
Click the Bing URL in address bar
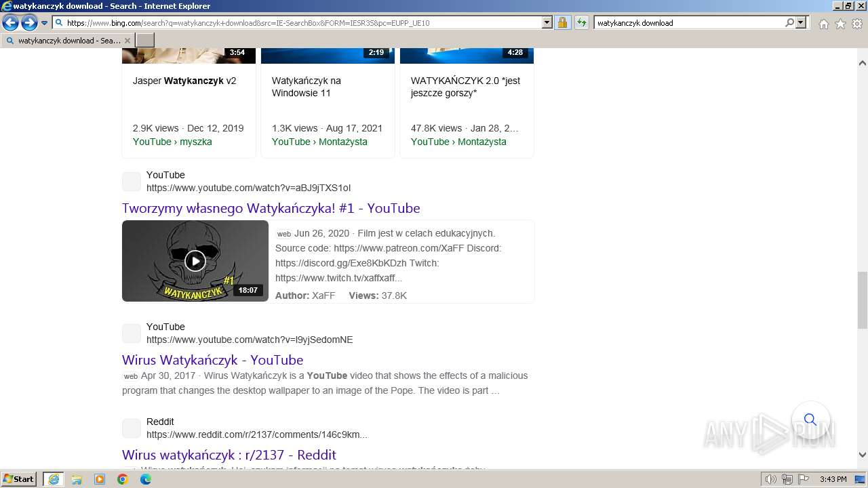pyautogui.click(x=248, y=23)
